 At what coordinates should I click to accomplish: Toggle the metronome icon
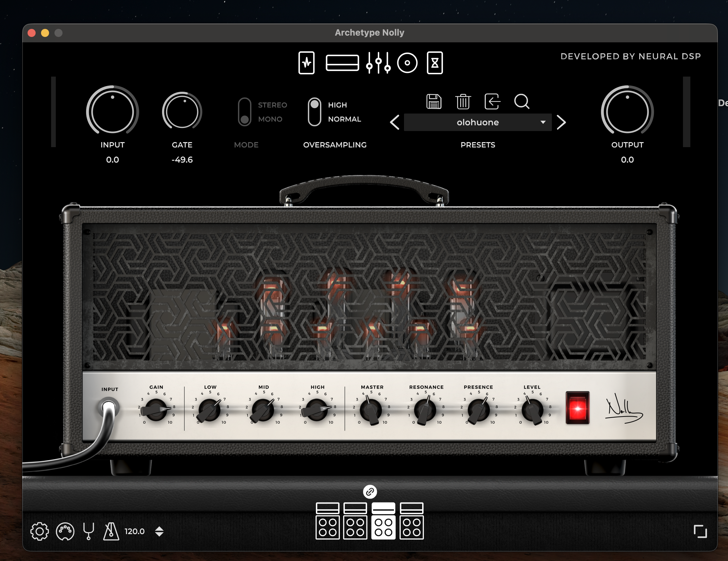[x=111, y=531]
